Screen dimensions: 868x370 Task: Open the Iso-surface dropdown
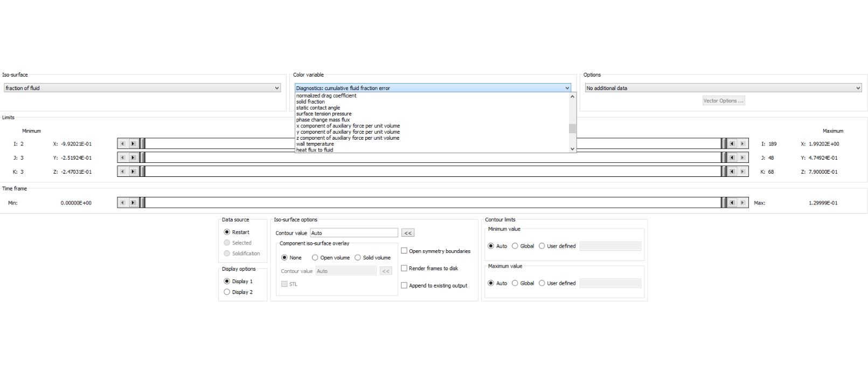pos(142,88)
